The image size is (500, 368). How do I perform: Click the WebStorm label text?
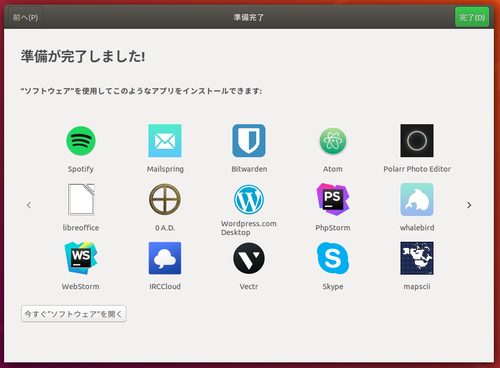[81, 286]
